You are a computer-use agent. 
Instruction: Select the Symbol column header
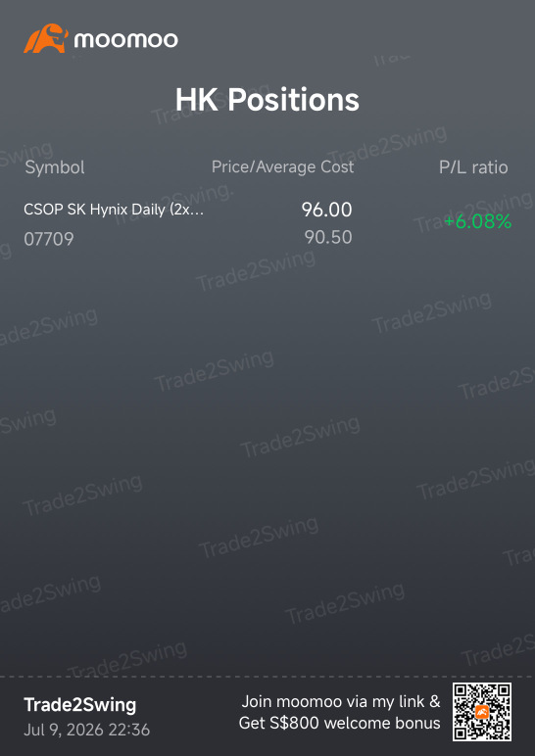[55, 167]
